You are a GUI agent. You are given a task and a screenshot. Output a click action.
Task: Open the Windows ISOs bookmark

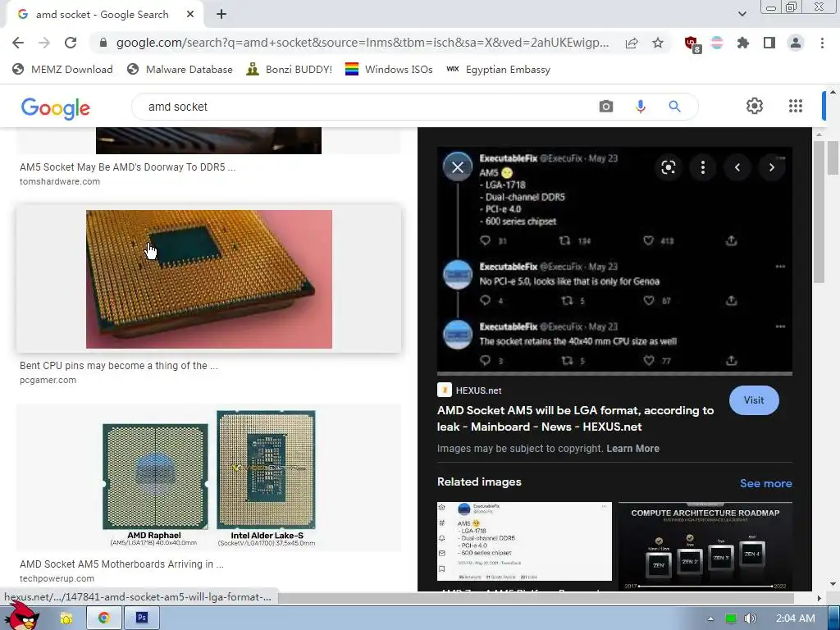pos(389,70)
